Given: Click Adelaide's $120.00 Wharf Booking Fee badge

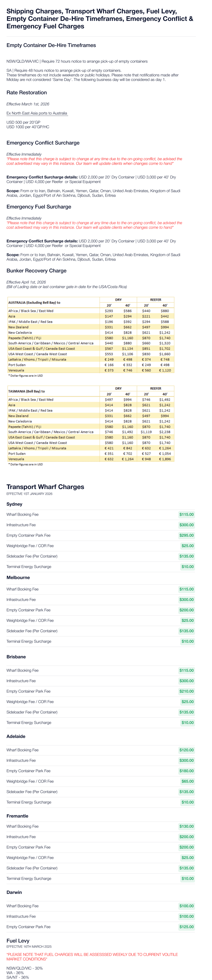Looking at the screenshot, I should [186, 750].
